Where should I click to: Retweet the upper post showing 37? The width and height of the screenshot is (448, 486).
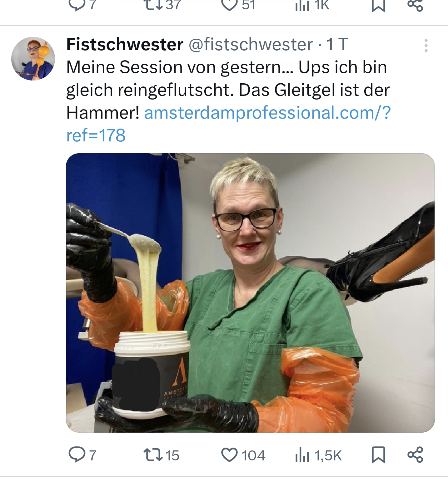point(162,5)
